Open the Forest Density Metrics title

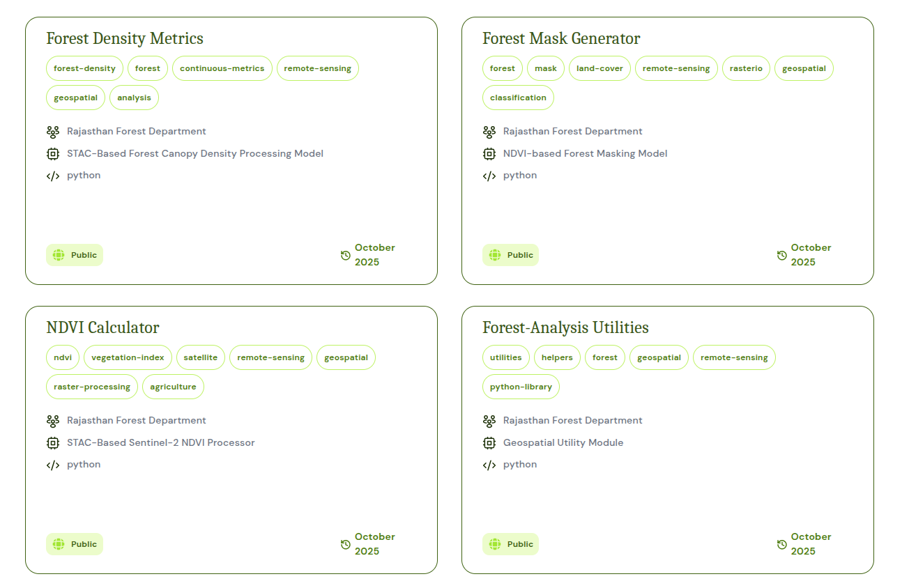pyautogui.click(x=125, y=38)
